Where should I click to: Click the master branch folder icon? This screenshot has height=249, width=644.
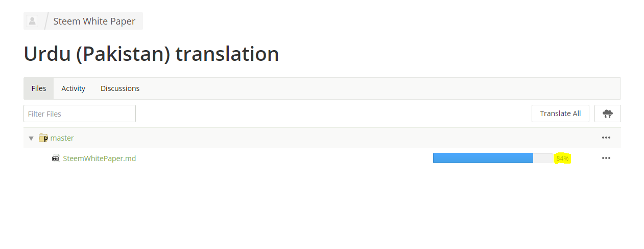pyautogui.click(x=43, y=138)
